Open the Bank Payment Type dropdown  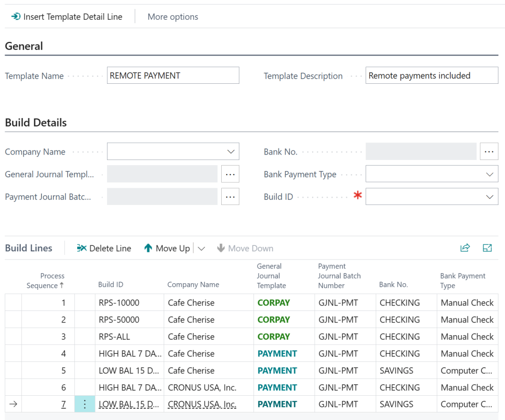click(489, 174)
